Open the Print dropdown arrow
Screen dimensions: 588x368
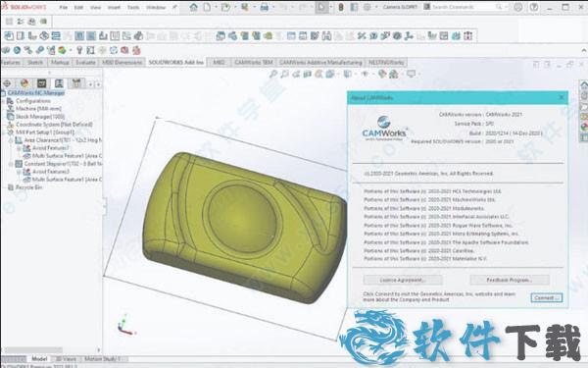click(x=273, y=7)
